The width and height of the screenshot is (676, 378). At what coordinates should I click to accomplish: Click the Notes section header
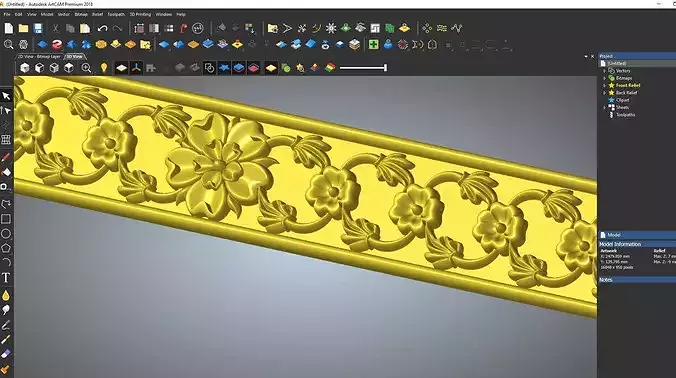click(637, 280)
